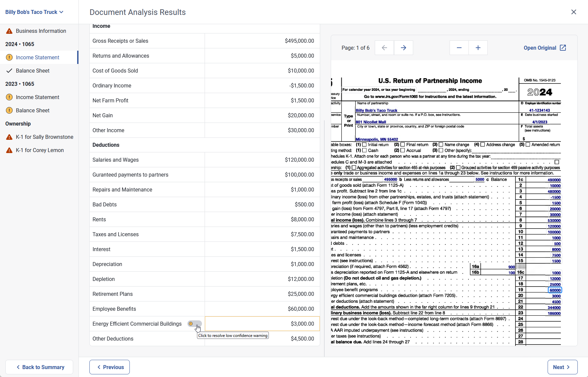Open Billy Bob's Taco Truck dropdown
588x377 pixels.
coord(34,12)
